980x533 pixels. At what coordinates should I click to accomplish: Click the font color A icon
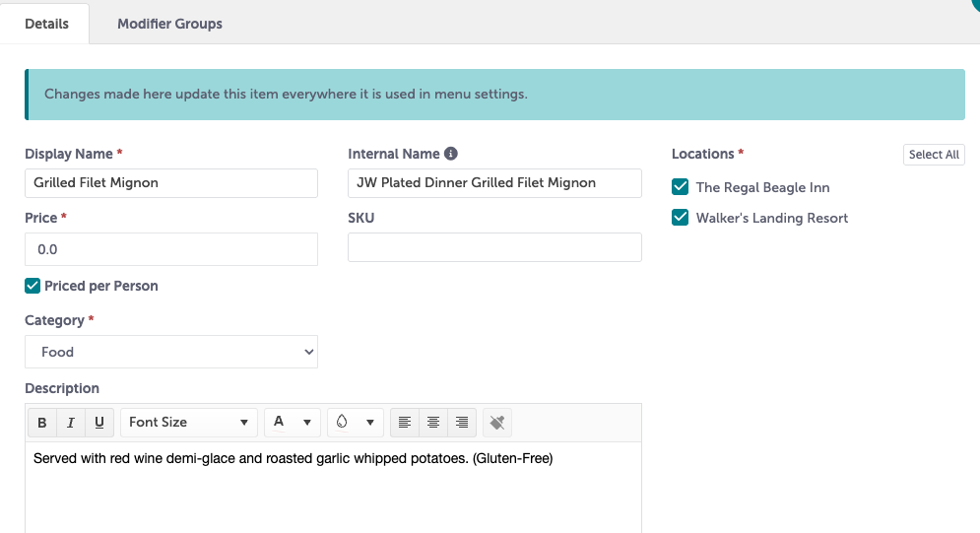coord(279,422)
